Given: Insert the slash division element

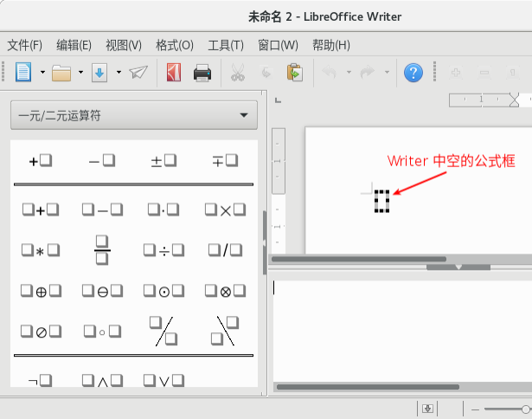Looking at the screenshot, I should (x=225, y=250).
